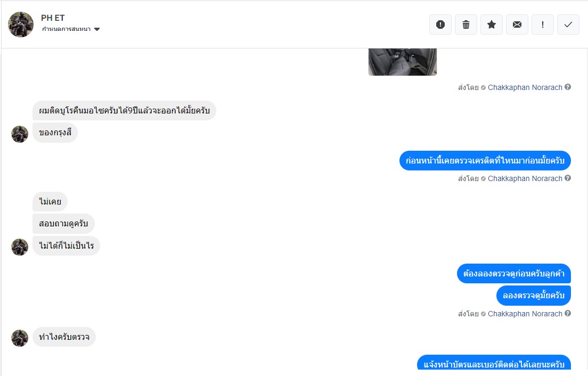Star this conversation as follow up
This screenshot has height=376, width=588.
coord(491,24)
